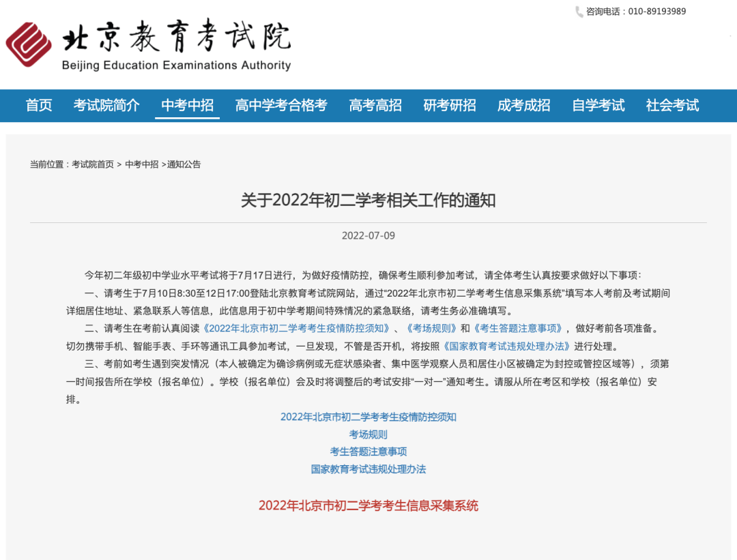The width and height of the screenshot is (737, 560).
Task: Click the article title 关于2022年初二学考相关工作的通知
Action: tap(368, 201)
